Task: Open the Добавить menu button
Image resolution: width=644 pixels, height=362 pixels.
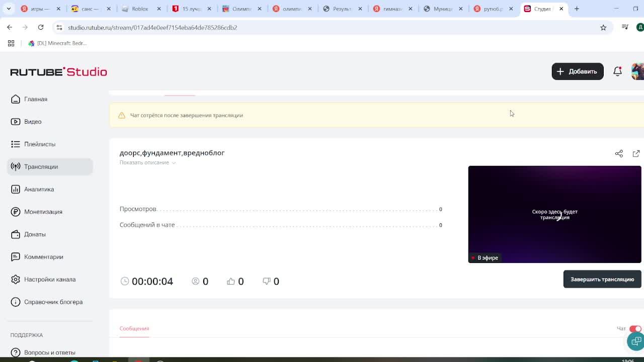Action: (578, 71)
